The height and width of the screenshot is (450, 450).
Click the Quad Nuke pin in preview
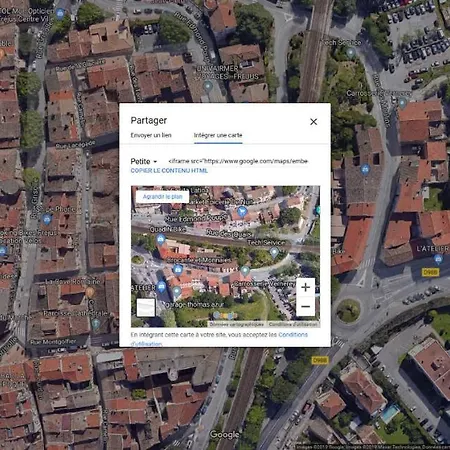tap(161, 239)
